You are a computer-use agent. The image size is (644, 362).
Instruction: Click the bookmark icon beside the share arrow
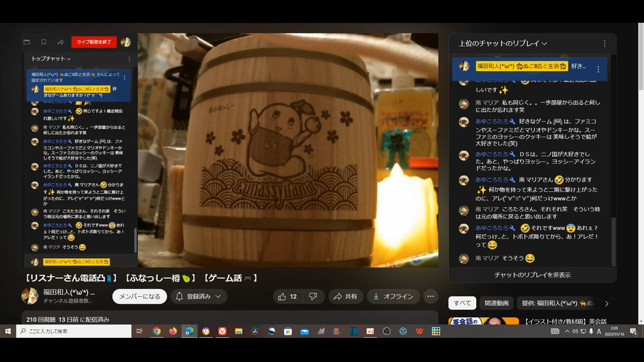[44, 42]
